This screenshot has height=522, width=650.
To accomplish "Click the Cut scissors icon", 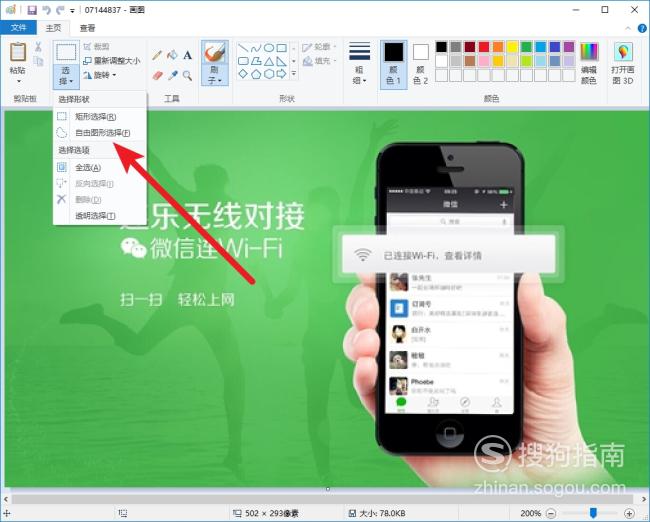I will (x=38, y=47).
